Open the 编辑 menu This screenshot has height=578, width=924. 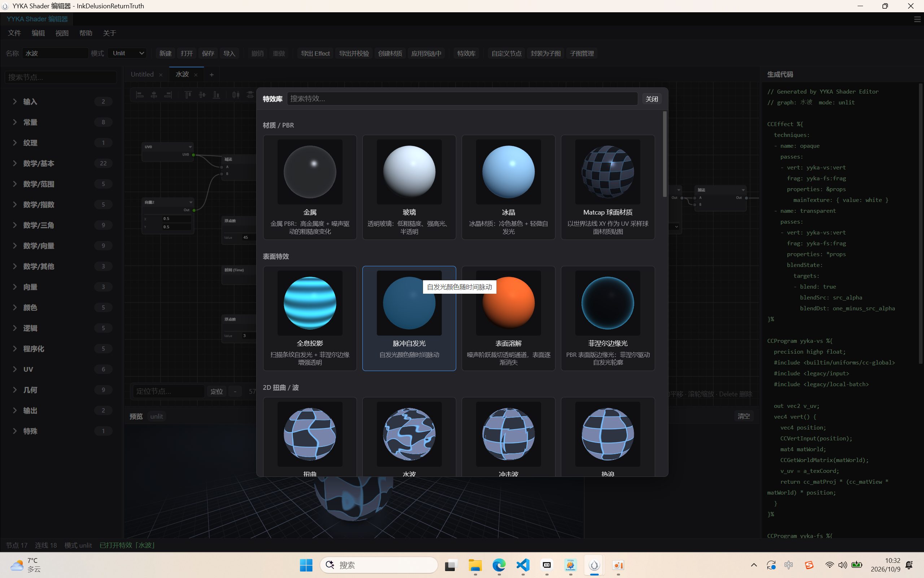click(x=38, y=33)
